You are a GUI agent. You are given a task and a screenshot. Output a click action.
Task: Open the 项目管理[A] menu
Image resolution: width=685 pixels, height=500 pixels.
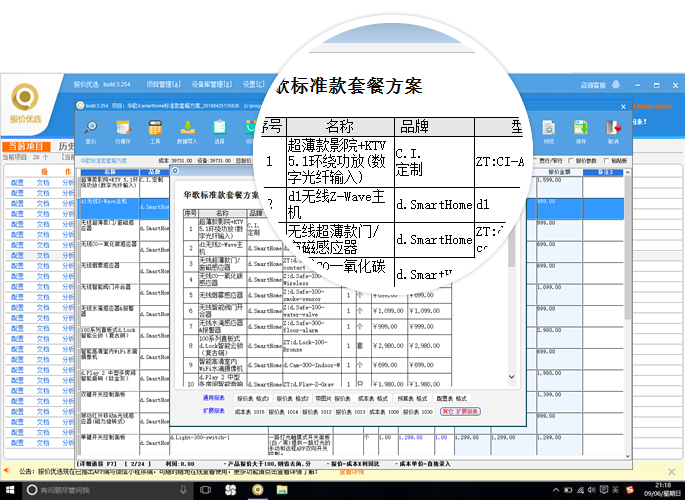tap(163, 84)
